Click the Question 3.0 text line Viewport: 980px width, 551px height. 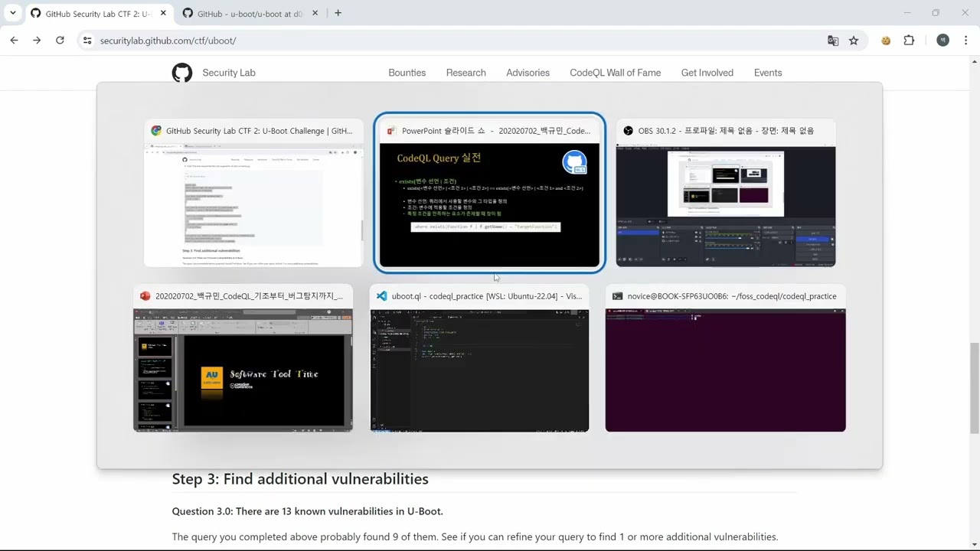pos(307,511)
